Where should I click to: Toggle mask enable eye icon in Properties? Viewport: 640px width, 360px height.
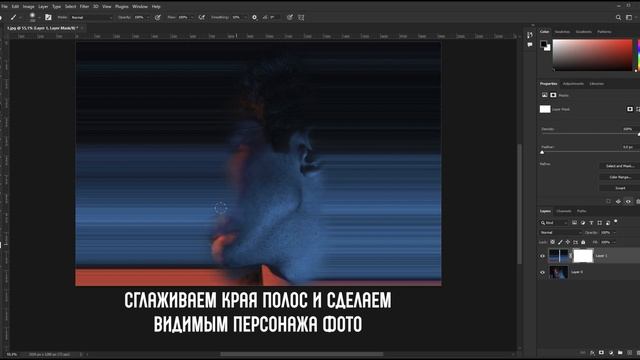coord(628,201)
